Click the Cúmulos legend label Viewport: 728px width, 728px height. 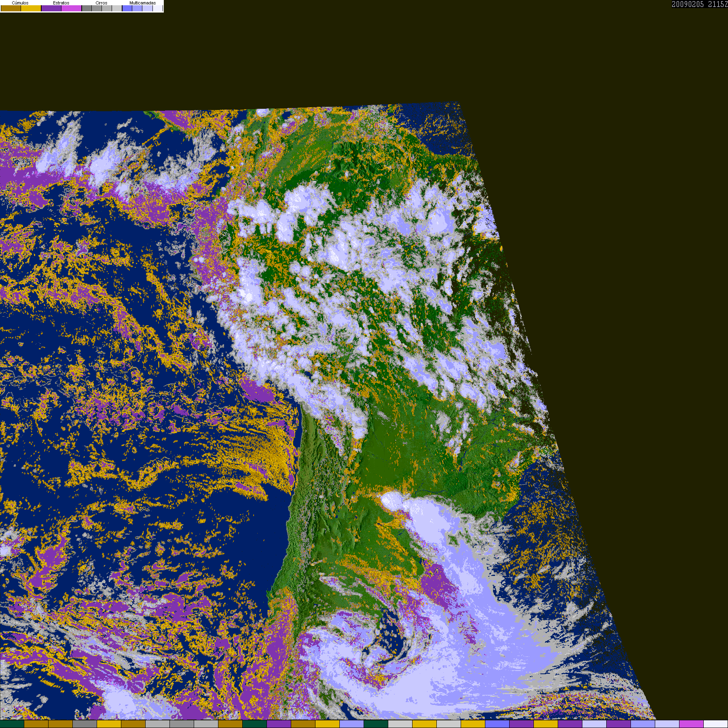click(20, 3)
